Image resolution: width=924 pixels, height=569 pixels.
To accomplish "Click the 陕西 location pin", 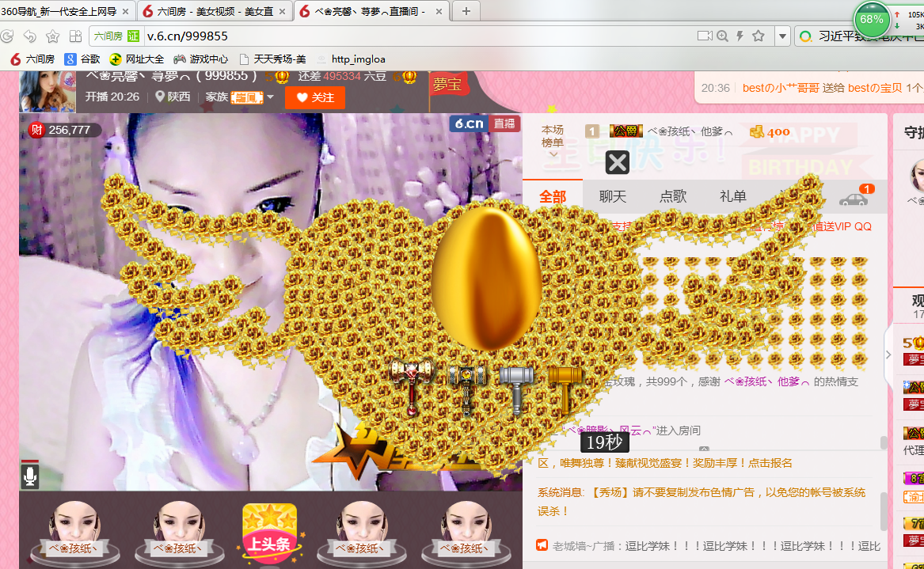I will (160, 97).
